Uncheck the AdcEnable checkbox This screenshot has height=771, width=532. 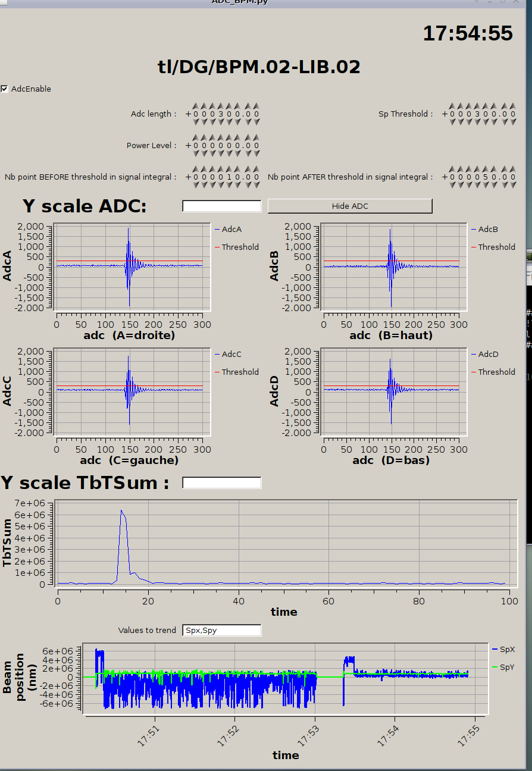[x=5, y=89]
